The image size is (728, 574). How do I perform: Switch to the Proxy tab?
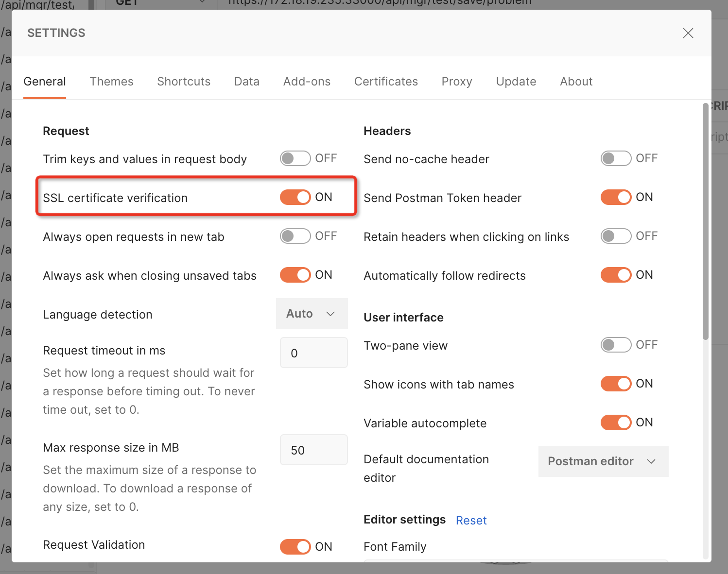(x=457, y=82)
